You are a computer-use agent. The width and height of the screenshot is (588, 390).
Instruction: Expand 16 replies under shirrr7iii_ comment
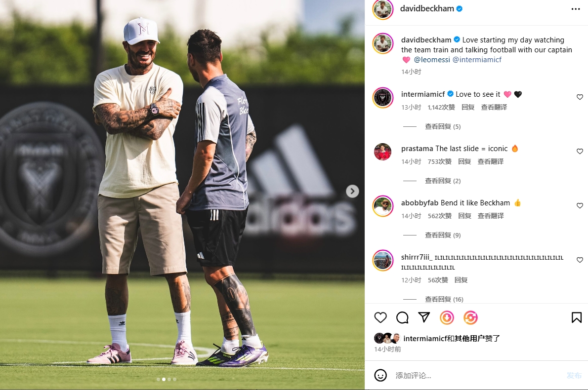[x=444, y=299]
